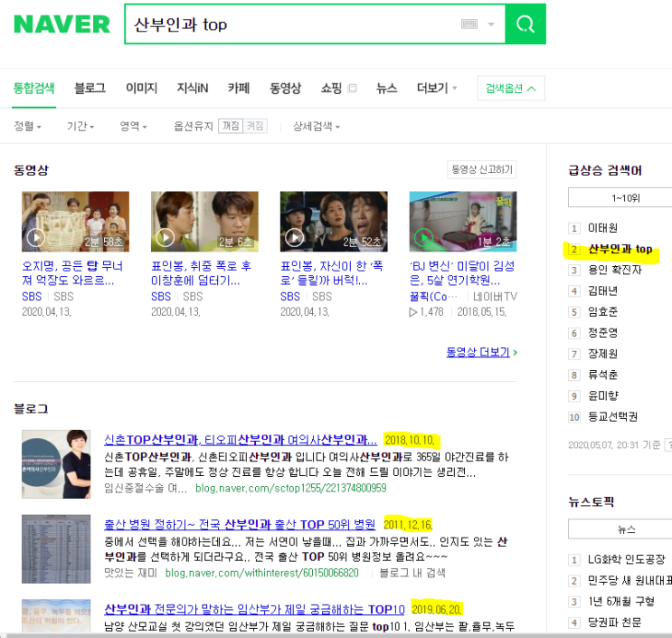This screenshot has height=638, width=672.
Task: Click the SBS channel link under the 2분 58초 video
Action: point(32,297)
